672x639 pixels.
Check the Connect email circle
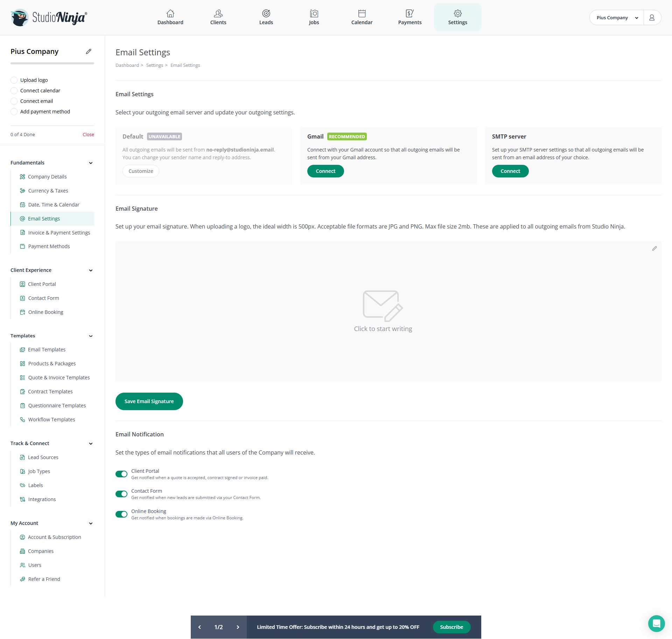click(14, 101)
